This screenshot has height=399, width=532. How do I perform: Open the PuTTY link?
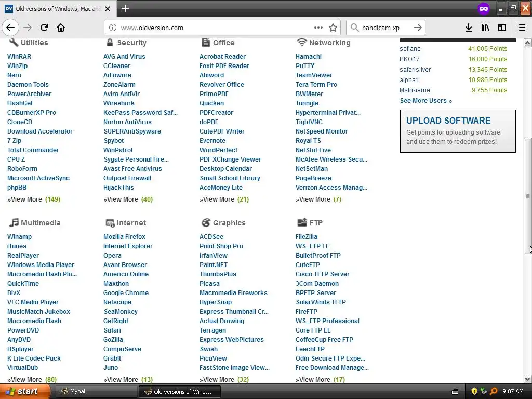click(x=305, y=66)
